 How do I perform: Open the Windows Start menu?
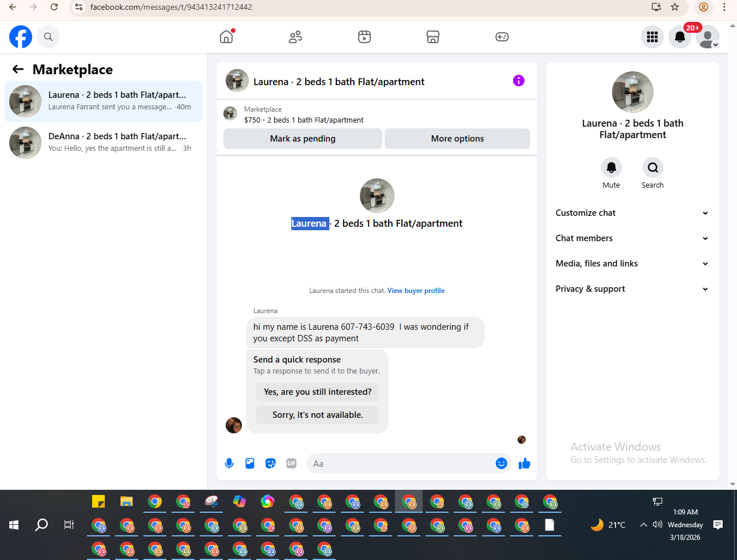click(14, 525)
